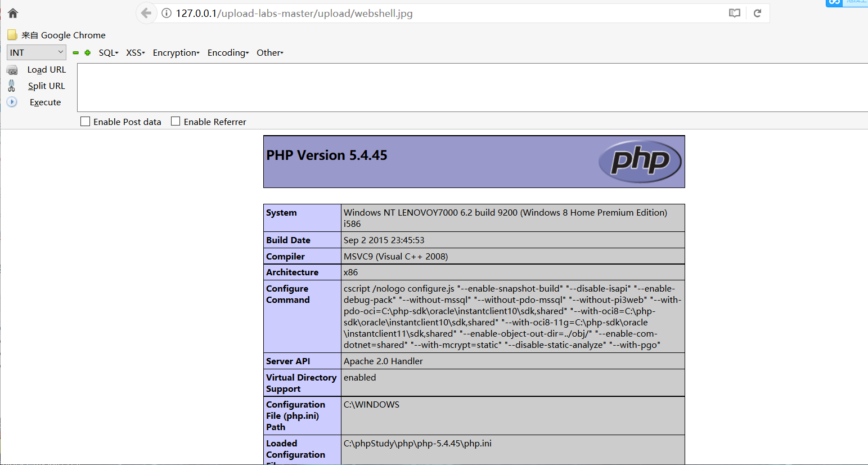Open the XSS menu in HackBar
This screenshot has height=465, width=868.
click(x=136, y=53)
